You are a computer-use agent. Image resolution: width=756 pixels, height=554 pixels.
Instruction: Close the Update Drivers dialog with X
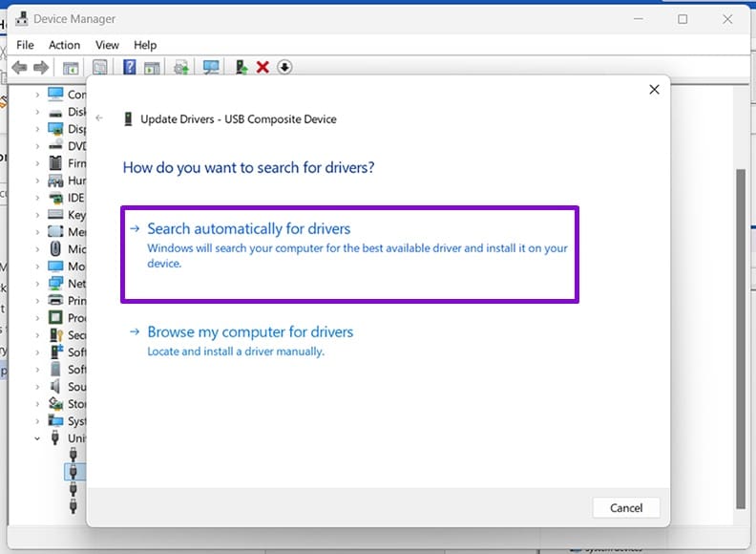[x=654, y=89]
